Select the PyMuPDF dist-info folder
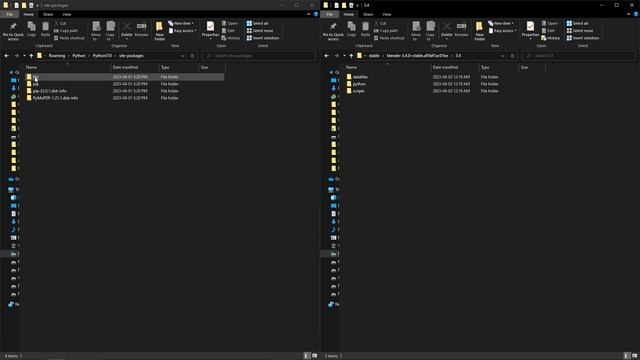This screenshot has height=360, width=640. pos(55,98)
